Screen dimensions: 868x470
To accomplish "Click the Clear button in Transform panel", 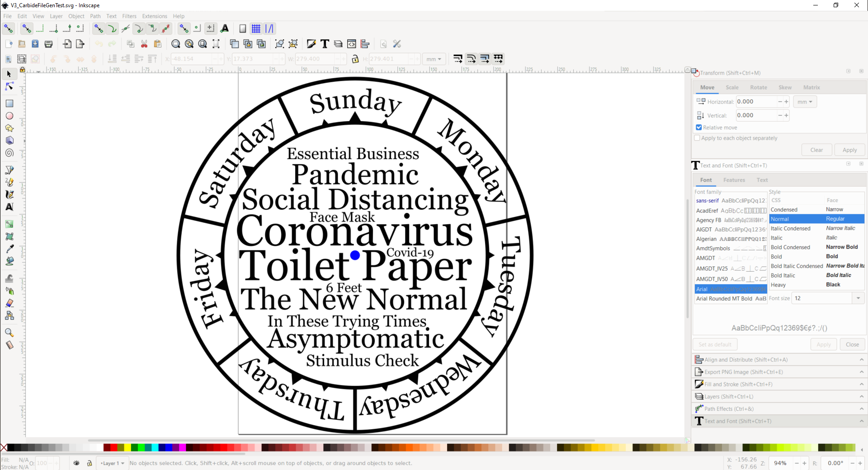I will (x=816, y=150).
